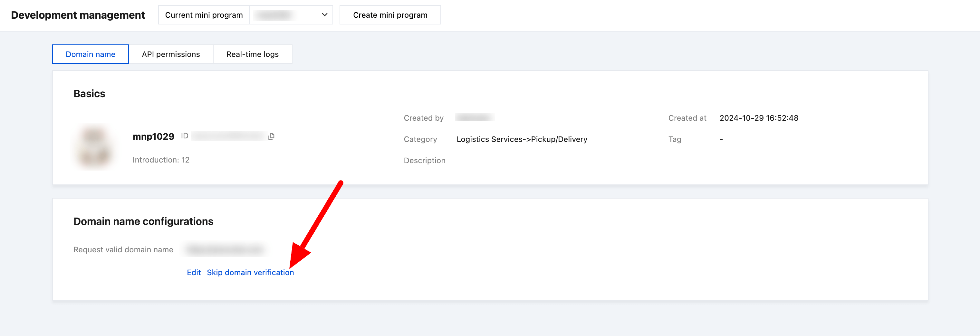This screenshot has height=336, width=980.
Task: Click the Development management page title
Action: 78,15
